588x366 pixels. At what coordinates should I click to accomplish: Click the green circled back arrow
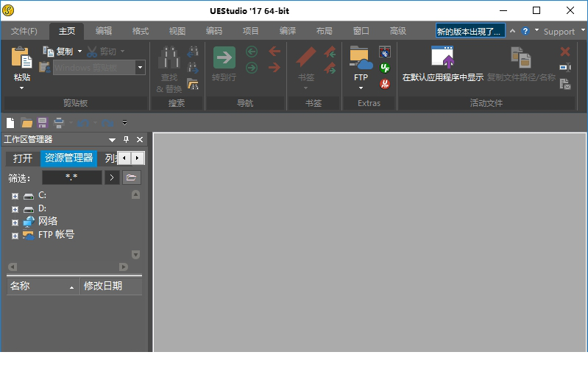(252, 52)
